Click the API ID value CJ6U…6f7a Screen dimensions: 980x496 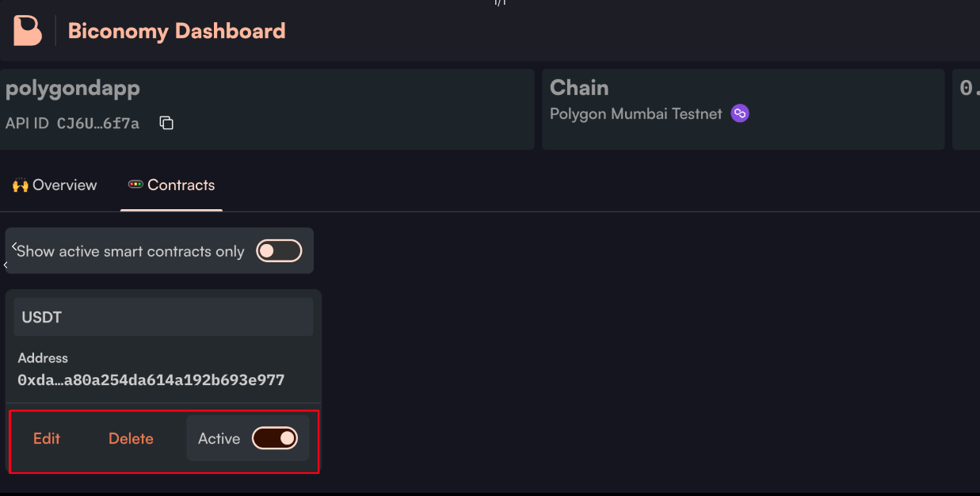coord(98,124)
